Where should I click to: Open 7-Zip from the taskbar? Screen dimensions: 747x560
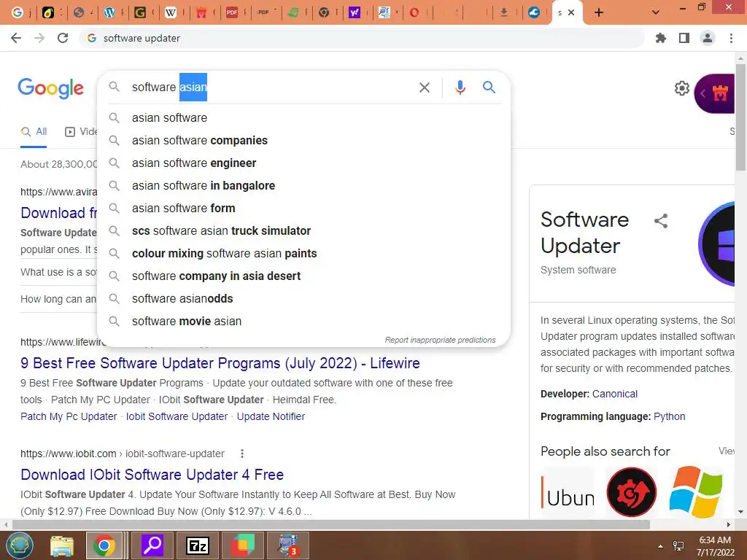pos(198,545)
